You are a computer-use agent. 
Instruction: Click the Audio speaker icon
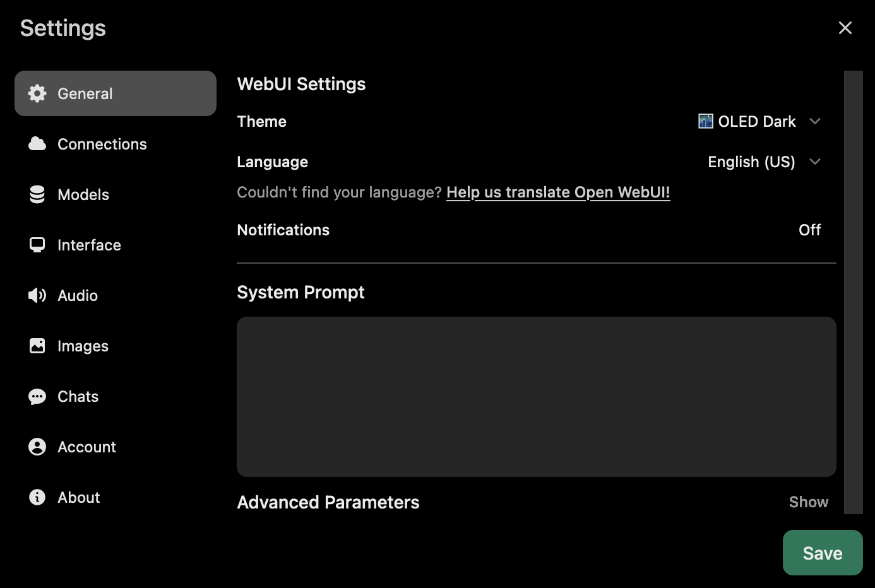coord(37,295)
